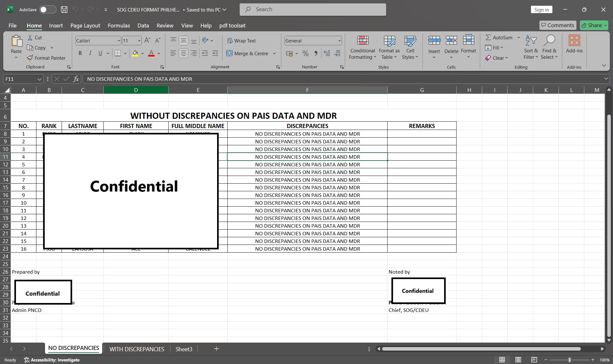Open the WITH DISCREPANCIES sheet tab

point(137,349)
